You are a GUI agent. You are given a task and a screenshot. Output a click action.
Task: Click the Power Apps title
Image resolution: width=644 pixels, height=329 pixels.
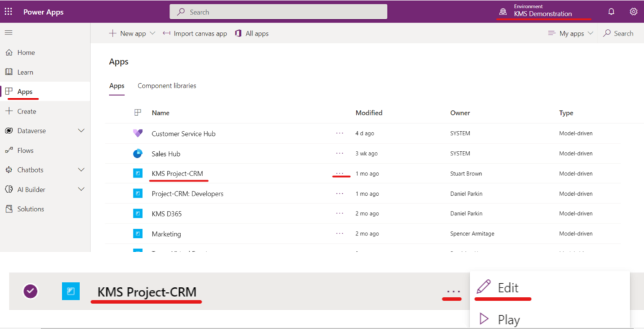(43, 12)
